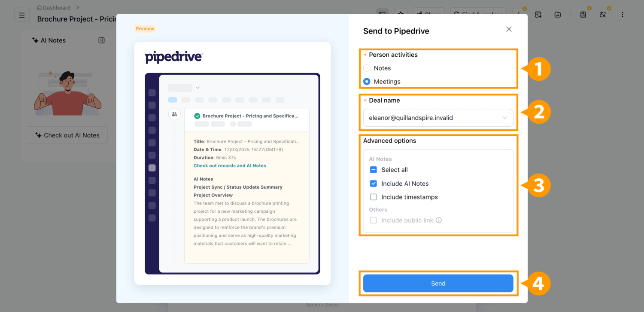This screenshot has height=312, width=644.
Task: Click the folder icon in top toolbar
Action: pos(557,15)
